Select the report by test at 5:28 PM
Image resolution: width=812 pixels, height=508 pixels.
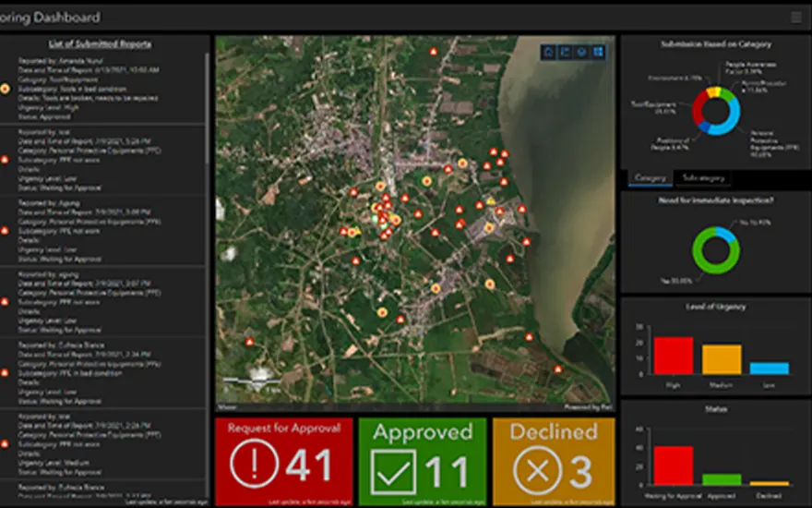tap(102, 160)
